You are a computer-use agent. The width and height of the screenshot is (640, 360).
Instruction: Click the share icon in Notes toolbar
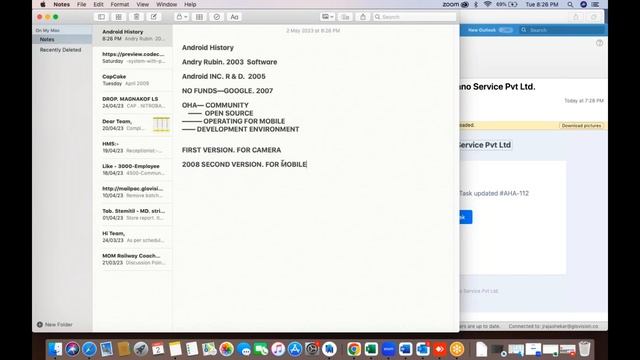363,17
